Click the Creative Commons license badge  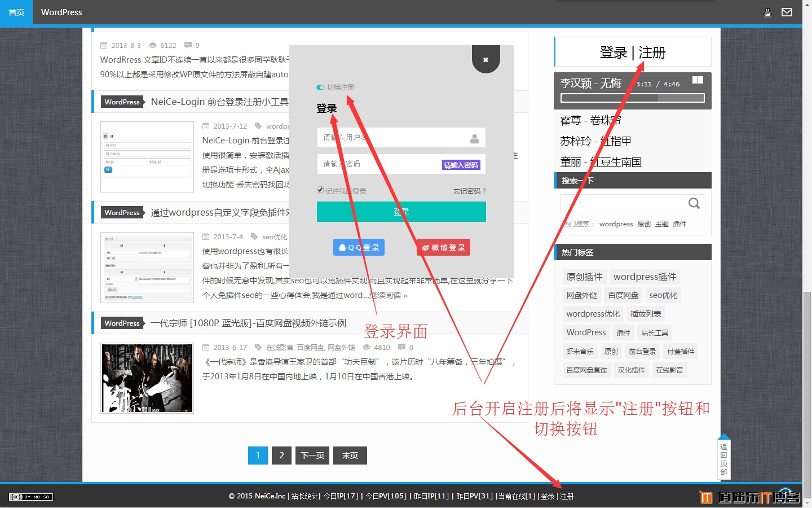coord(31,497)
